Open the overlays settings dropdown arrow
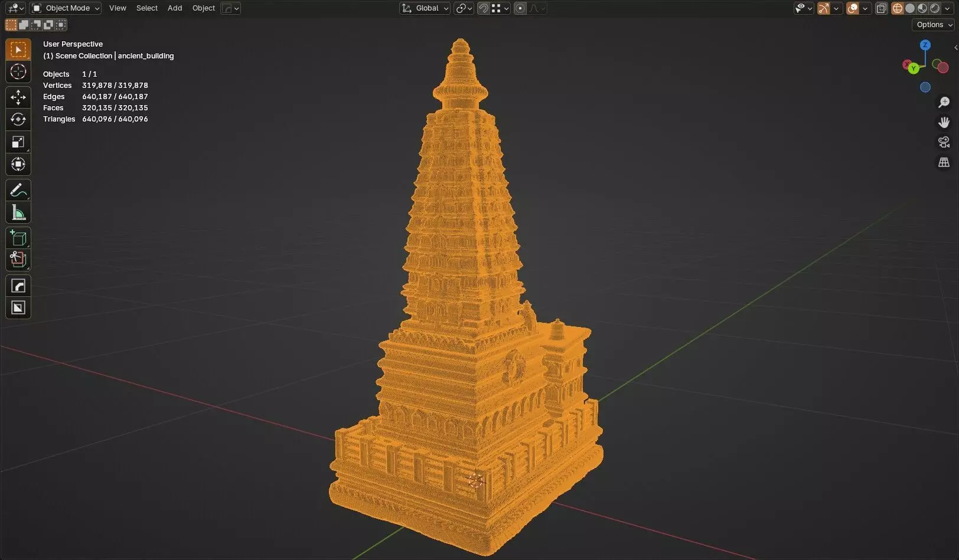The width and height of the screenshot is (959, 560). tap(865, 8)
